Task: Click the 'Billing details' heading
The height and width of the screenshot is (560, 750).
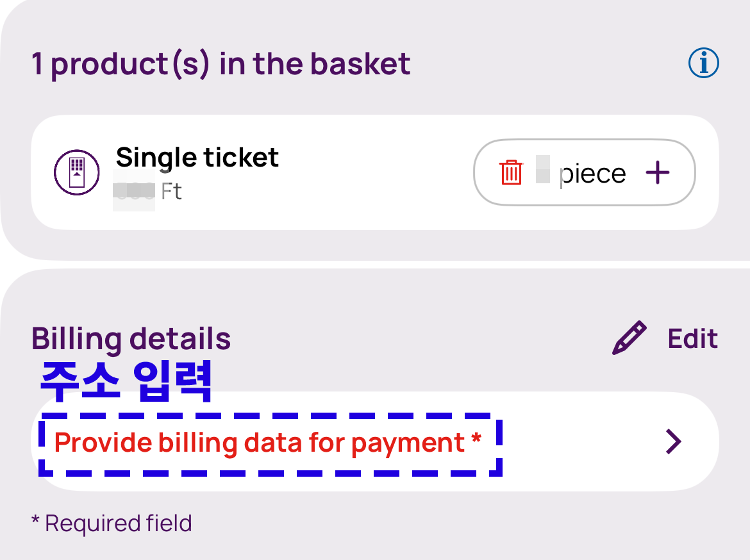Action: tap(131, 339)
